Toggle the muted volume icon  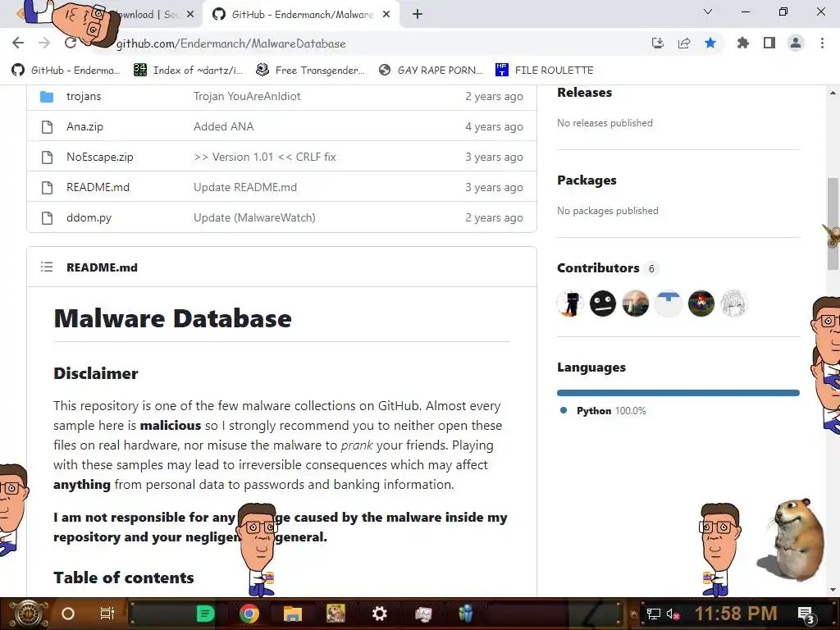[x=673, y=614]
